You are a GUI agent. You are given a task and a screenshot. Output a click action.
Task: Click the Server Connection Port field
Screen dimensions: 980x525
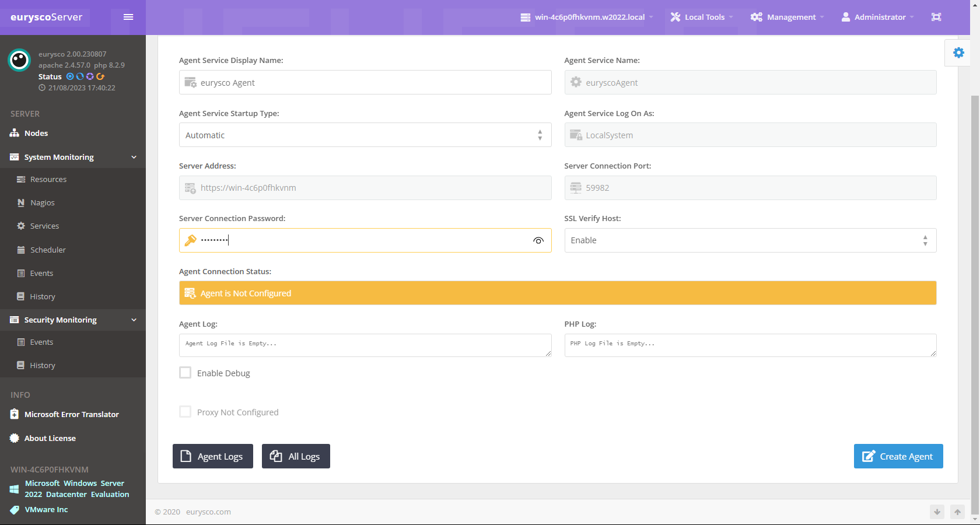[750, 188]
